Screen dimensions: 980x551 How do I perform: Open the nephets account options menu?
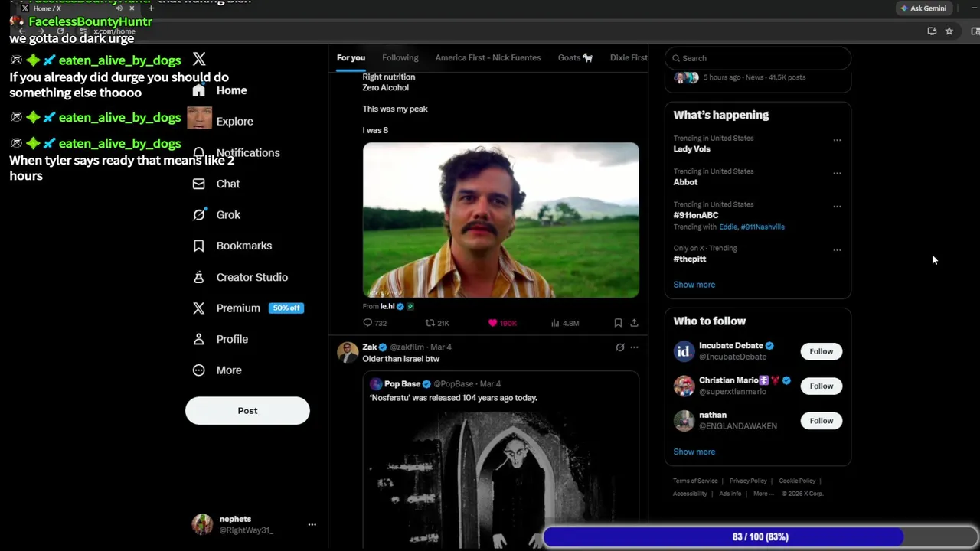tap(312, 524)
